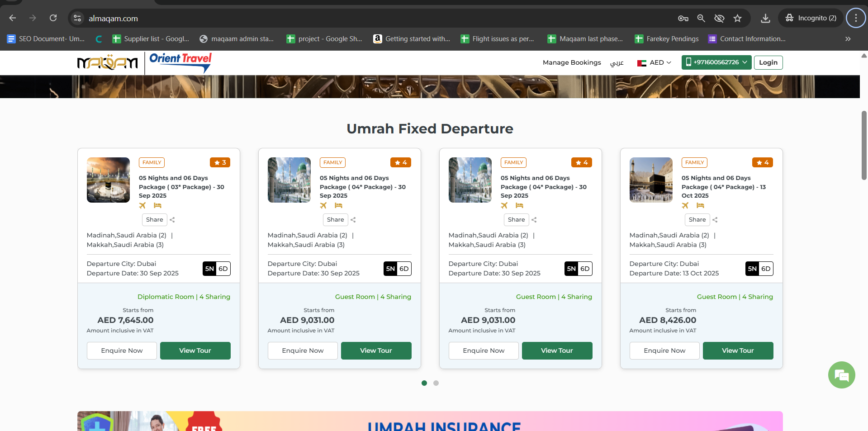
Task: Open the Manage Bookings menu item
Action: (572, 62)
